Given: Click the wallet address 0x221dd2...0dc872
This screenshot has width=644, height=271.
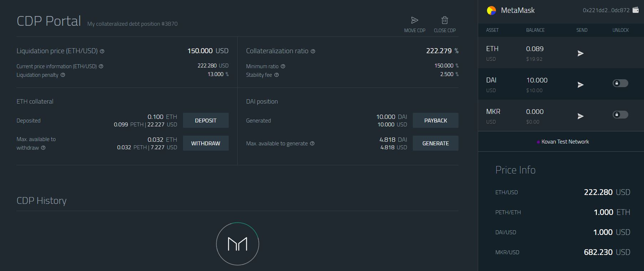Looking at the screenshot, I should [x=606, y=10].
